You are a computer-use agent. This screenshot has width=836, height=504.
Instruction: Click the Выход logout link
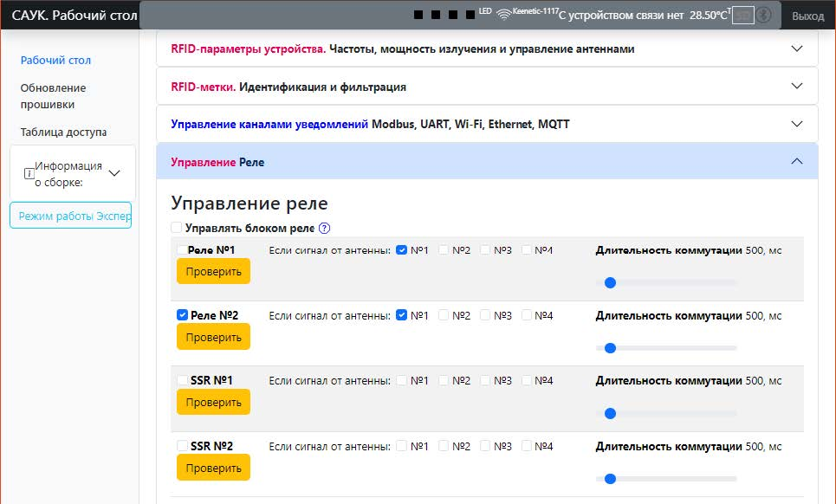pos(807,16)
